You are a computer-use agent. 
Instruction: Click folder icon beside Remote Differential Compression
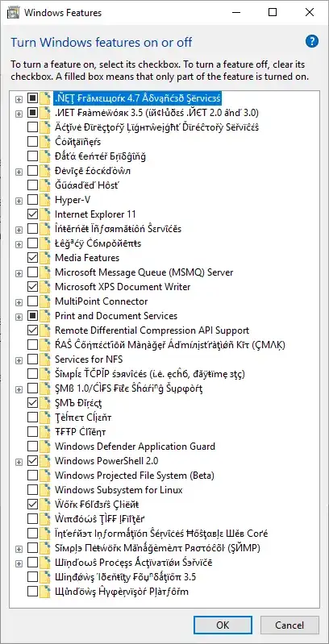[x=46, y=330]
